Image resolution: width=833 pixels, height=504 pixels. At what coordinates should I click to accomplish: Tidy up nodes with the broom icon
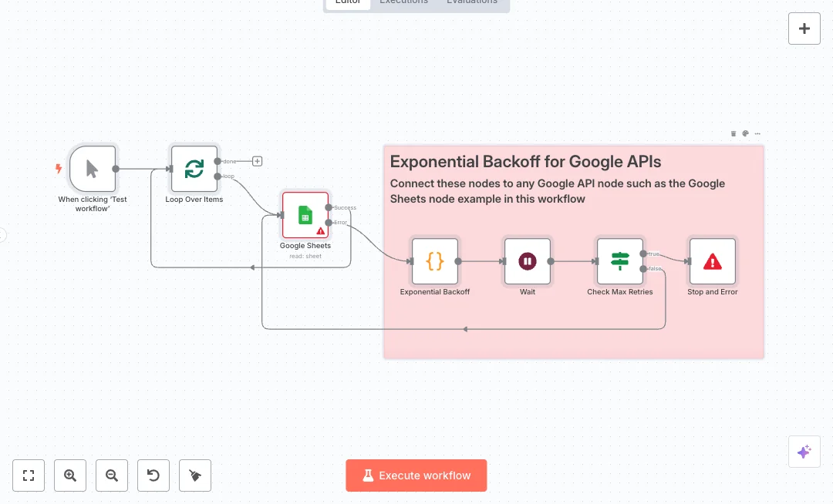(195, 475)
